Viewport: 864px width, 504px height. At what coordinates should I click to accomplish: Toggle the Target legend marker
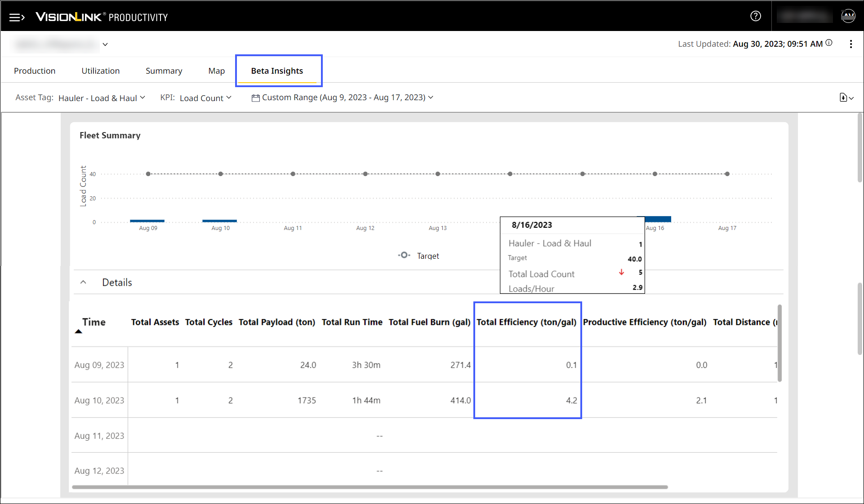pyautogui.click(x=404, y=255)
